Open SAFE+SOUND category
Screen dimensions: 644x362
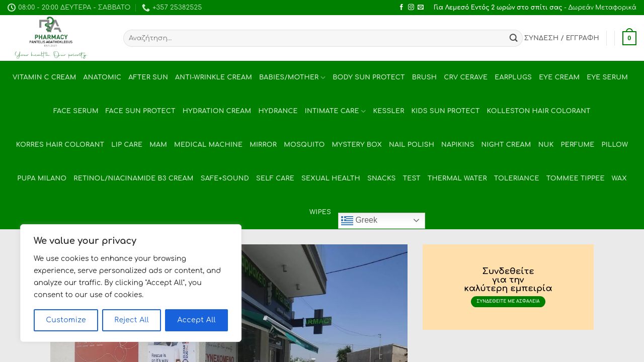tap(224, 178)
